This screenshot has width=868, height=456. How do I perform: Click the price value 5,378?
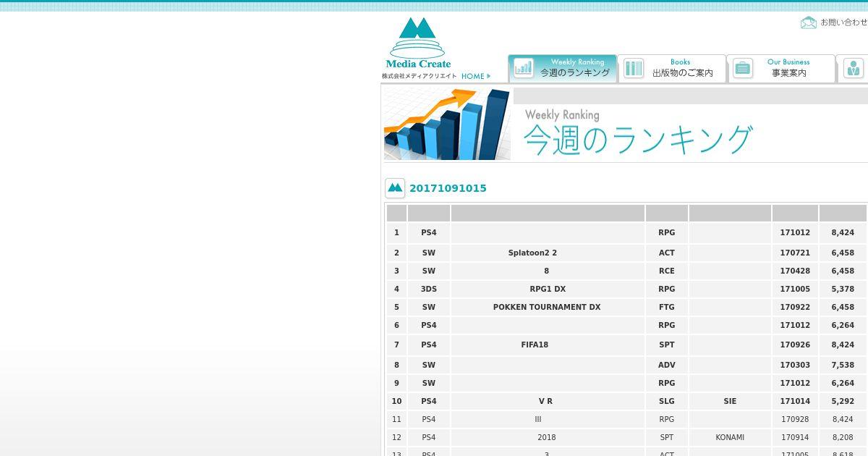(843, 289)
